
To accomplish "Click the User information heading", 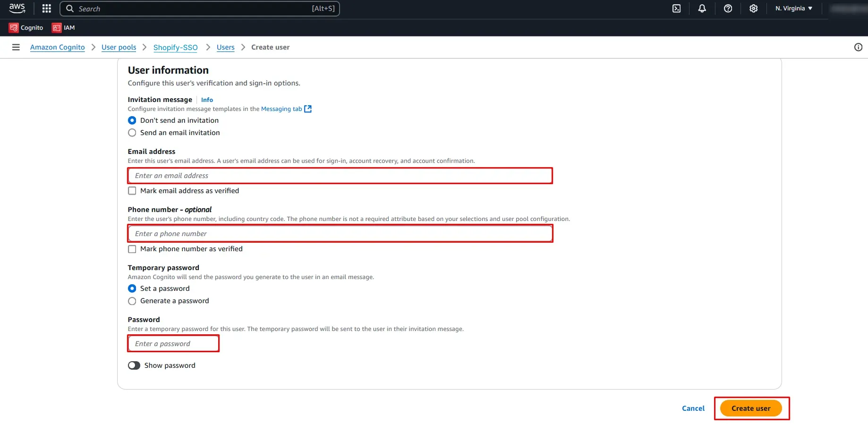I will tap(168, 70).
